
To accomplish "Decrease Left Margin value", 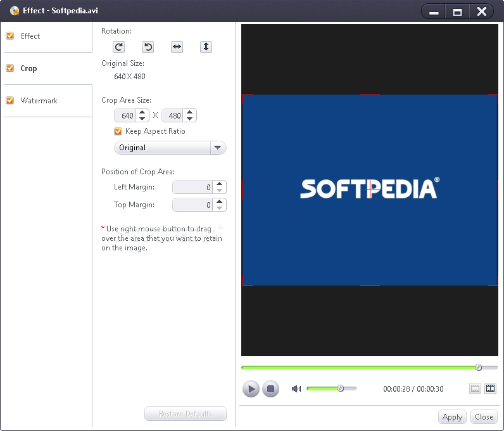I will (219, 190).
